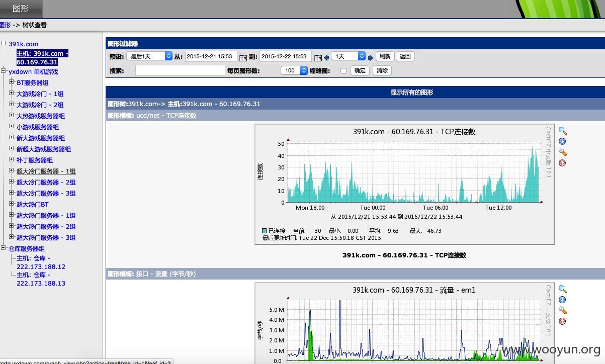Open the 超大冷门服务器 - 1组 link
This screenshot has width=605, height=364.
pos(46,171)
